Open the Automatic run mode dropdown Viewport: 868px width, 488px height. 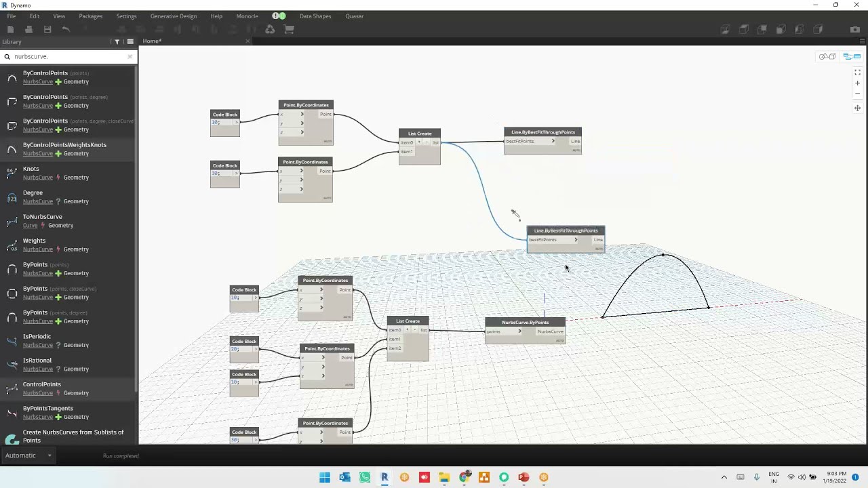click(28, 455)
